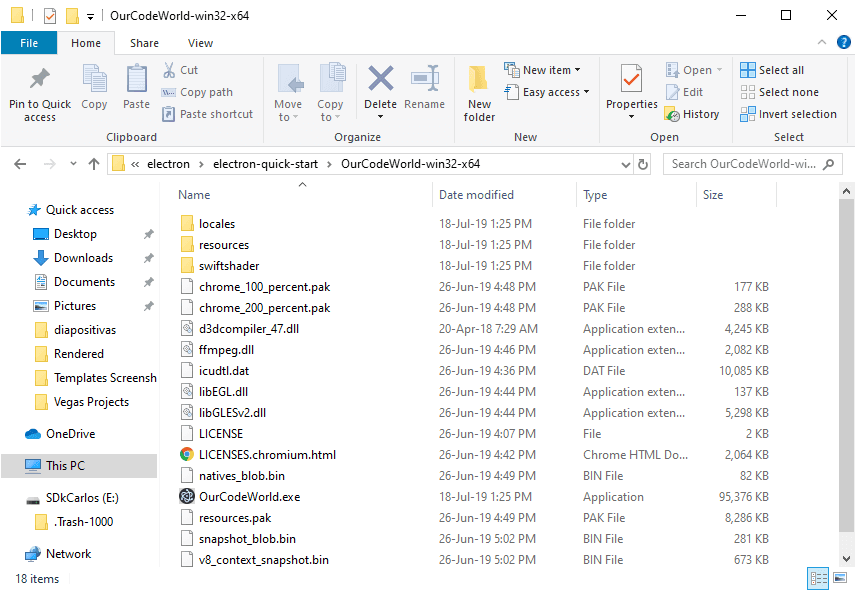Open the Move to menu
The image size is (856, 591).
click(288, 93)
